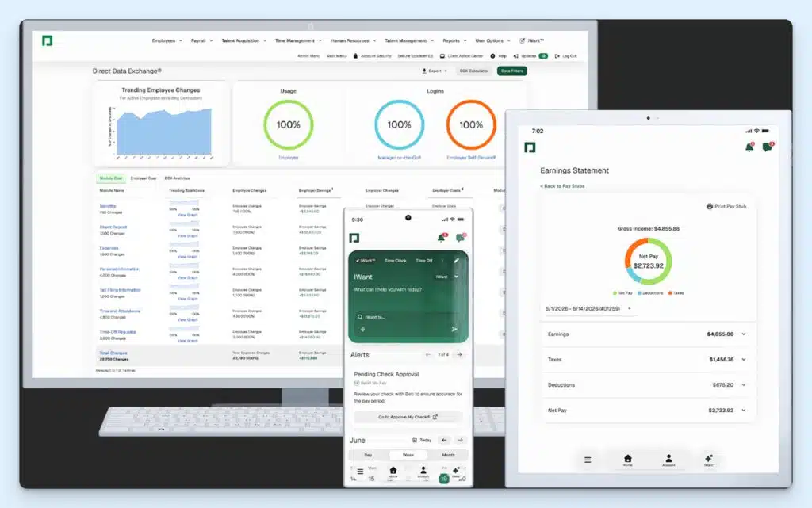Image resolution: width=812 pixels, height=508 pixels.
Task: Click the Help question mark icon on desktop
Action: click(492, 55)
